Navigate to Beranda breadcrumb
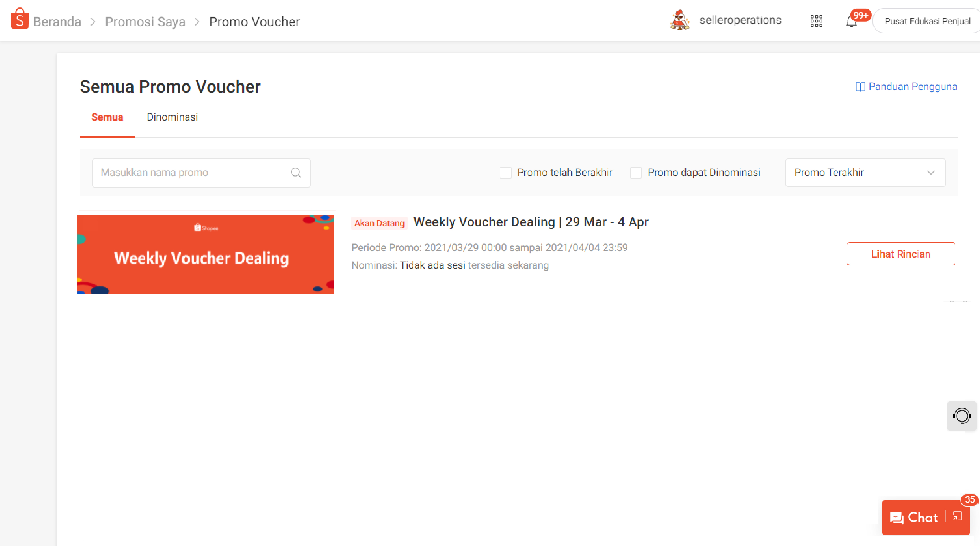Image resolution: width=980 pixels, height=546 pixels. [x=57, y=22]
